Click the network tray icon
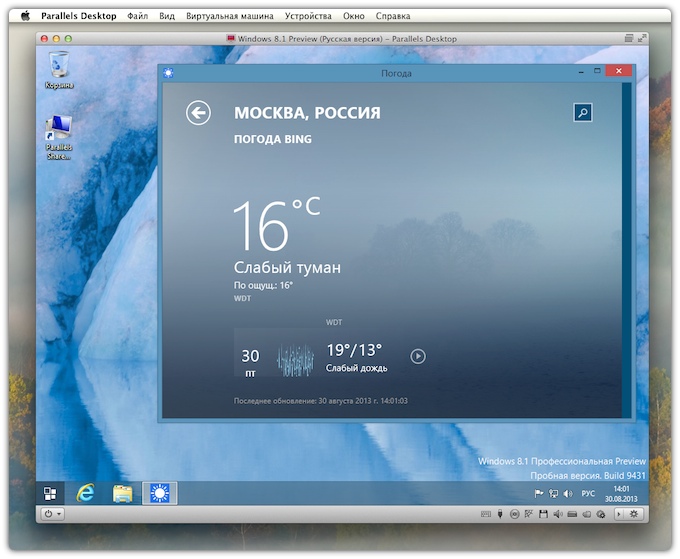Viewport: 680px width, 559px height. (x=553, y=494)
